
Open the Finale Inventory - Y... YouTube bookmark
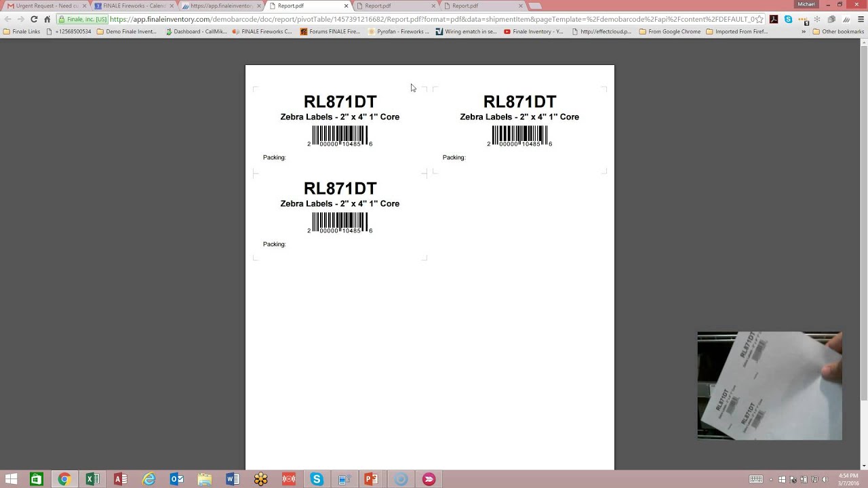pyautogui.click(x=534, y=31)
